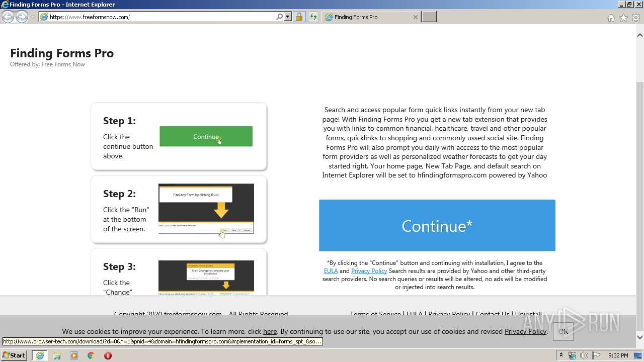Click Internet Explorer taskbar icon
Image resolution: width=644 pixels, height=362 pixels.
pos(39,355)
